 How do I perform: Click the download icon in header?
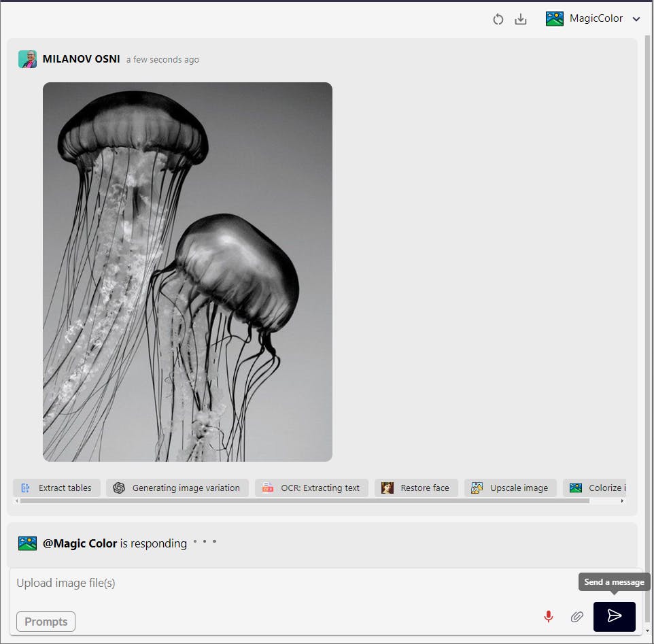tap(521, 19)
